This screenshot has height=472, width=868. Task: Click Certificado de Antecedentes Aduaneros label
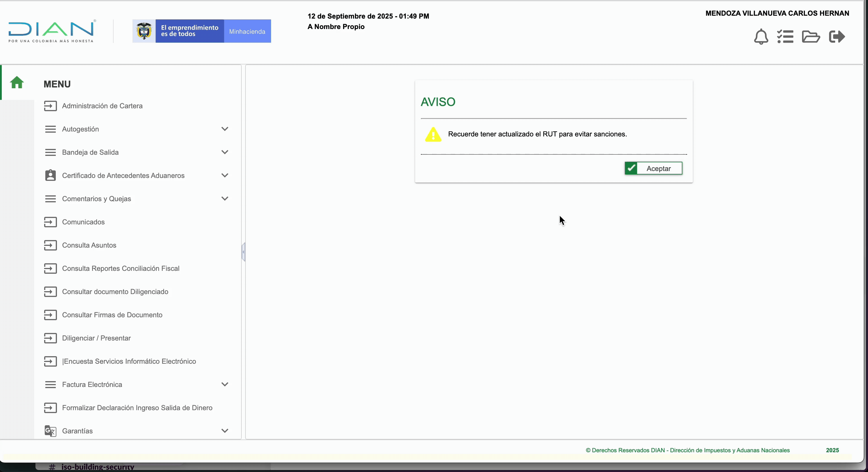click(123, 176)
